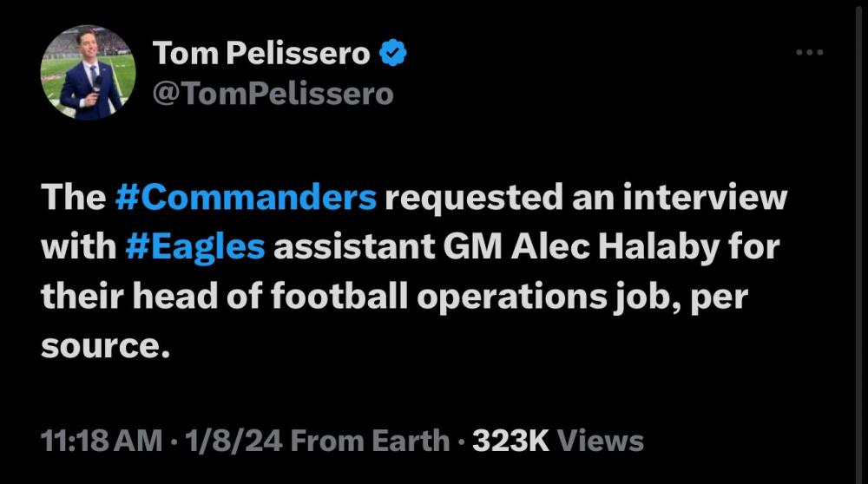Viewport: 868px width, 484px height.
Task: Follow the #Eagles hashtag link
Action: [194, 247]
